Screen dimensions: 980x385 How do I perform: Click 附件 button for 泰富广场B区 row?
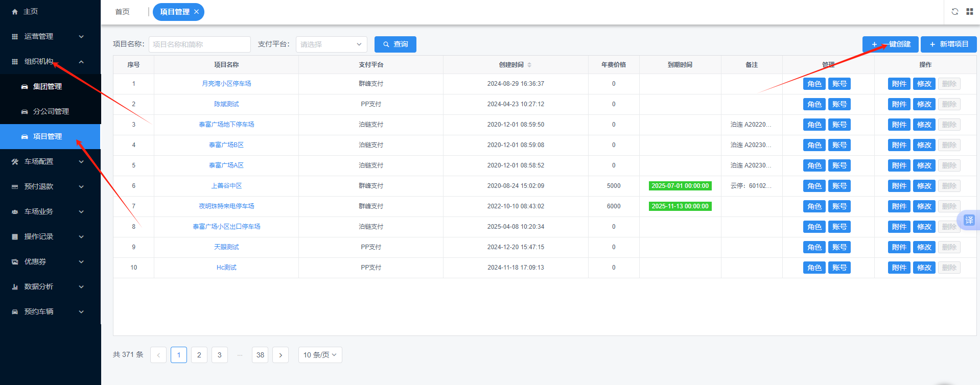coord(899,145)
